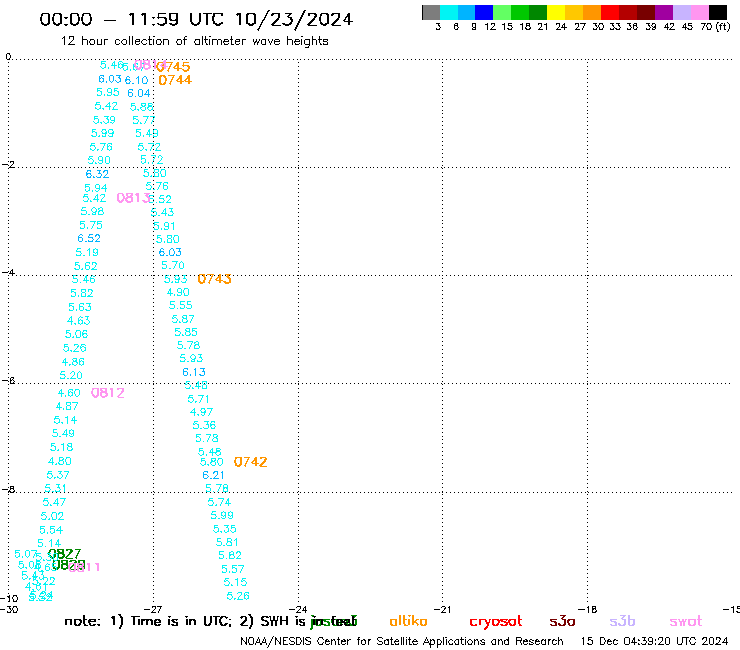
Task: Click the orange '0745' time stamp
Action: click(x=174, y=67)
